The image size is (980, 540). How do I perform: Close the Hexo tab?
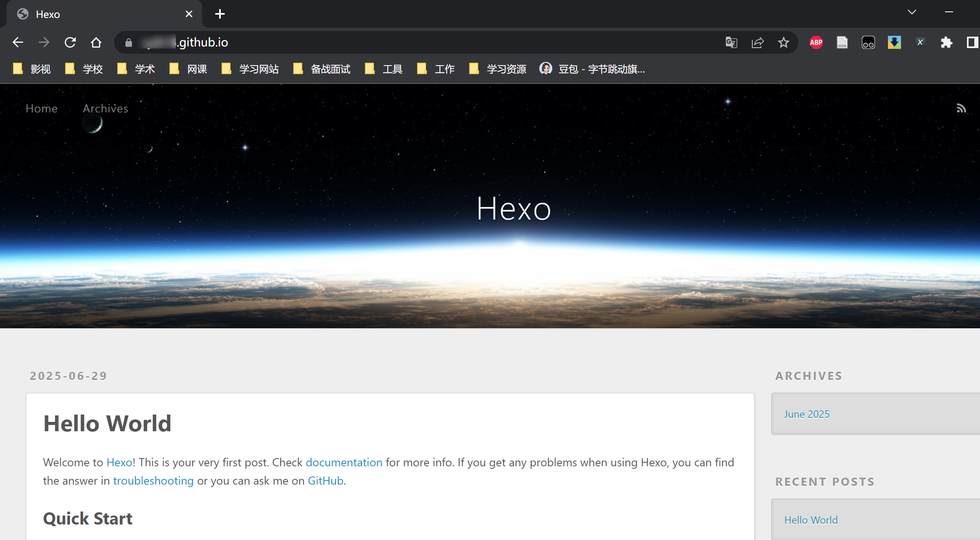coord(189,14)
